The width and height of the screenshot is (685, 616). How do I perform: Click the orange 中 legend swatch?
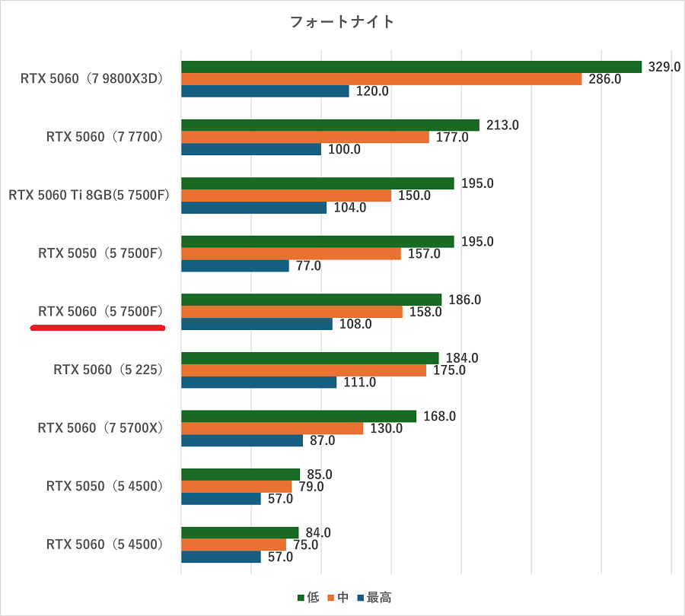click(x=331, y=598)
